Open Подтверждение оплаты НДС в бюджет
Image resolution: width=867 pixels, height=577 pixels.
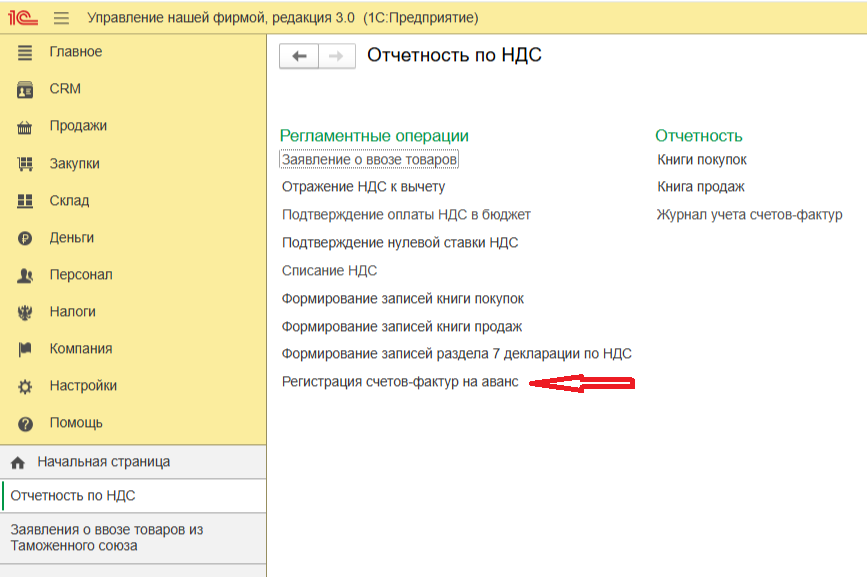406,214
